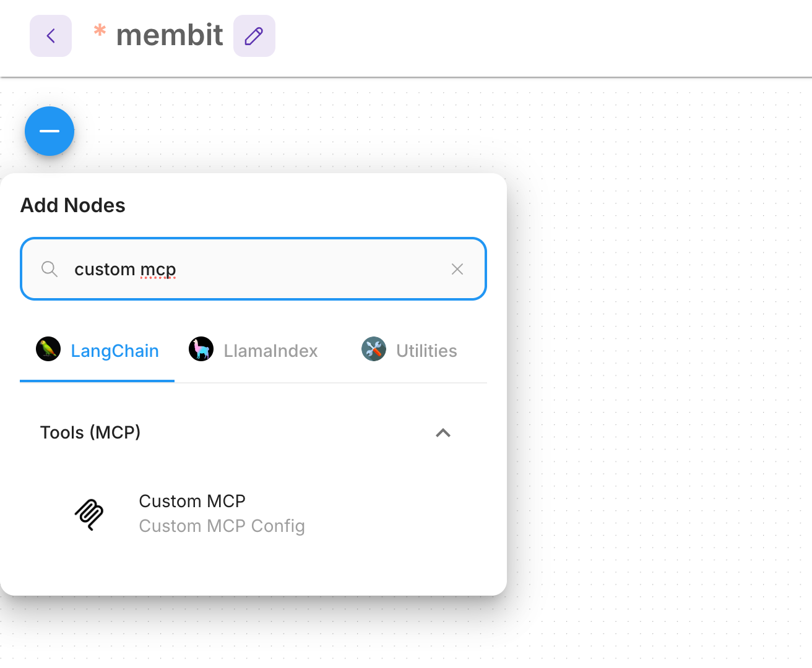Click the Custom MCP node icon
The width and height of the screenshot is (812, 668).
pyautogui.click(x=89, y=513)
